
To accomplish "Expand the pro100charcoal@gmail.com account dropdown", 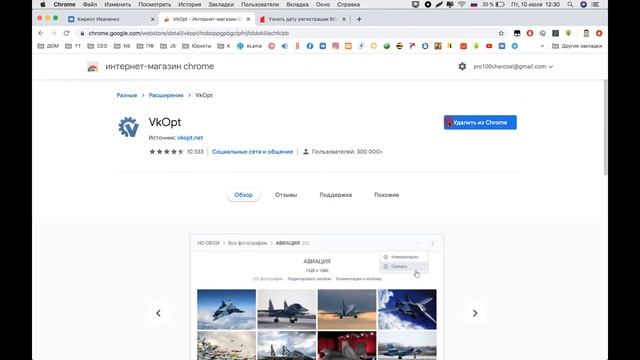I will [x=513, y=66].
